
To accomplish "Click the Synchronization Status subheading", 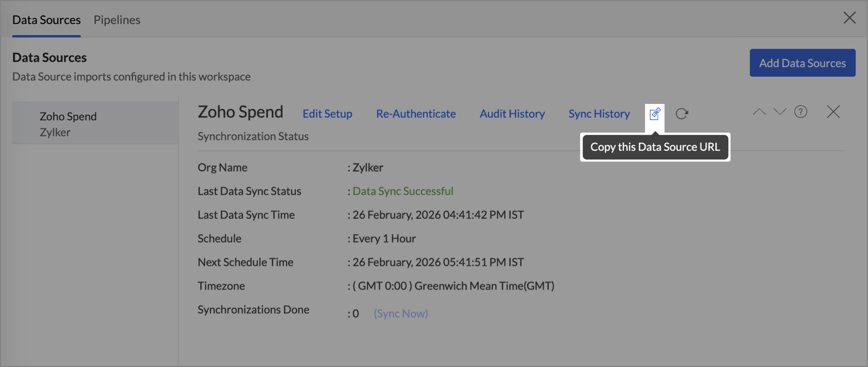I will 253,136.
